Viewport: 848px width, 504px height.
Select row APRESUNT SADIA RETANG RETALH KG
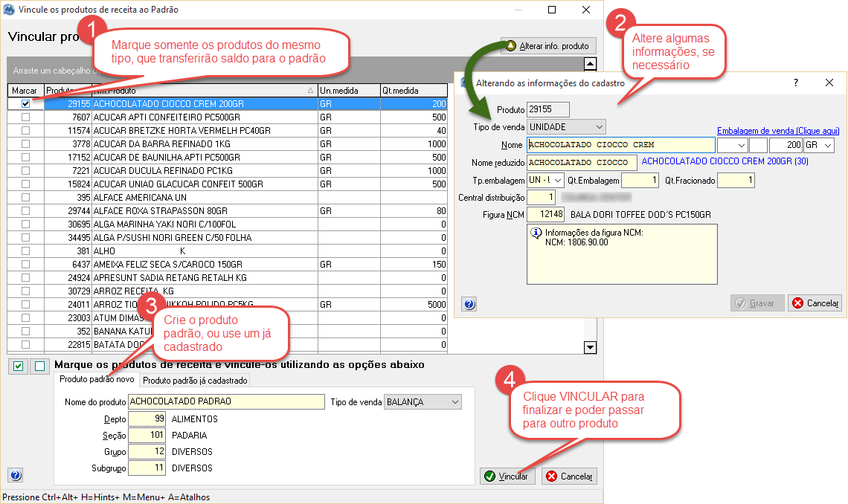click(x=227, y=278)
